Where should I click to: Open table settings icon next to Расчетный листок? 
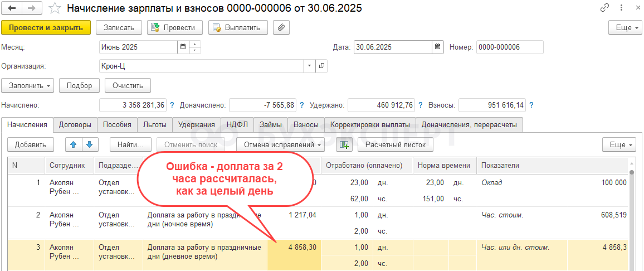pos(344,145)
